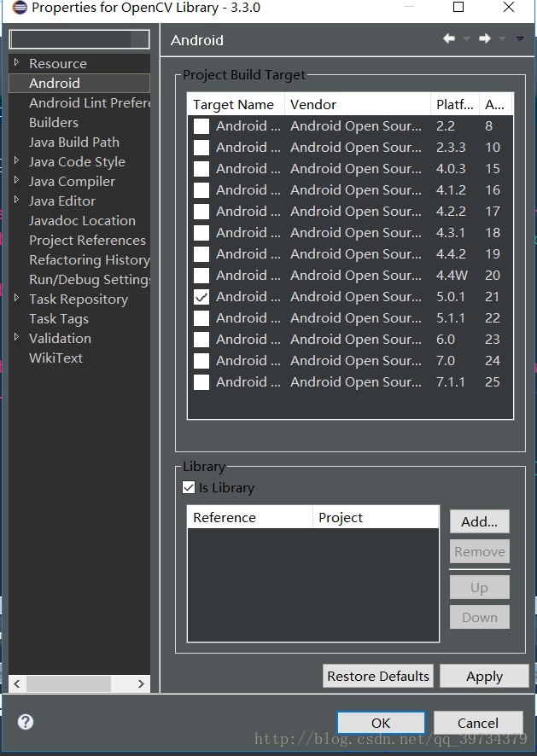Click the Apply button
Viewport: 537px width, 756px height.
pos(484,676)
